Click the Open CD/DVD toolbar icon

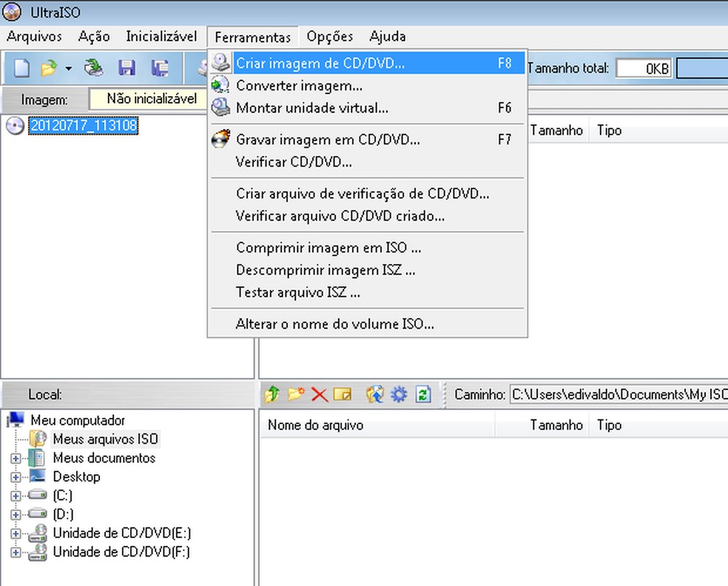[x=93, y=68]
